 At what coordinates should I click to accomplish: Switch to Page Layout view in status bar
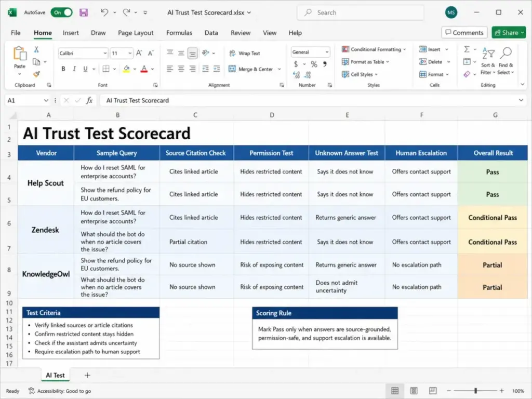coord(414,391)
